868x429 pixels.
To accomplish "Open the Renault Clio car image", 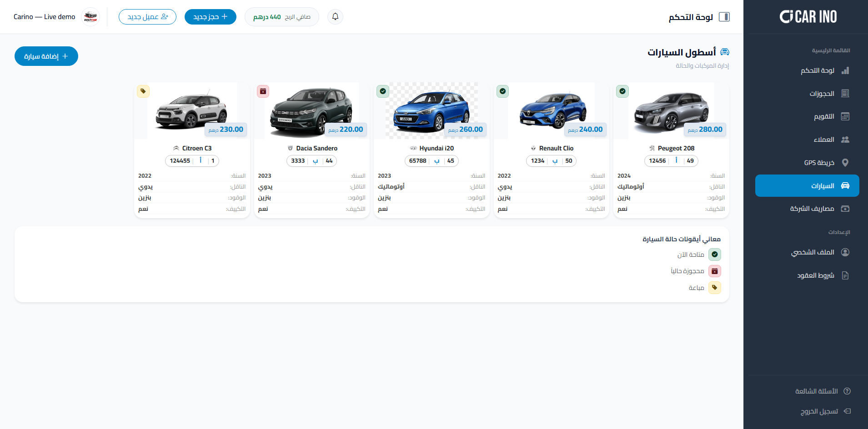I will point(552,110).
